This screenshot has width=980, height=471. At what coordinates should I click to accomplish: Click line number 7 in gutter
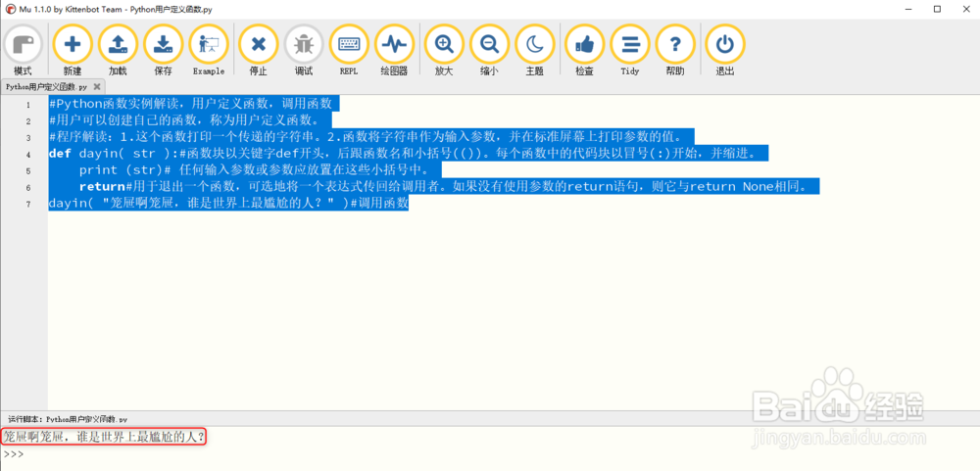pos(28,204)
